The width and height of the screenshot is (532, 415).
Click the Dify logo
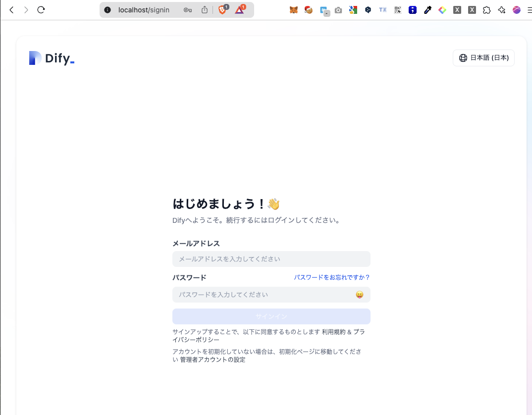[x=51, y=58]
